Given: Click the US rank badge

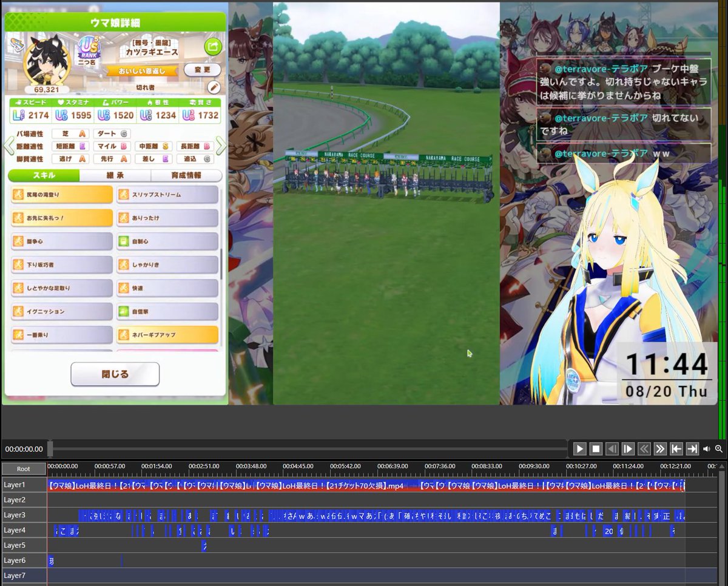Looking at the screenshot, I should pos(90,47).
